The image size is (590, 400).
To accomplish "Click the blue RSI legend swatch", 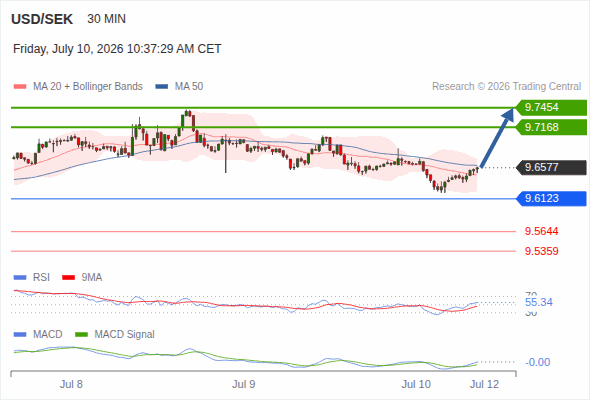I will 20,278.
